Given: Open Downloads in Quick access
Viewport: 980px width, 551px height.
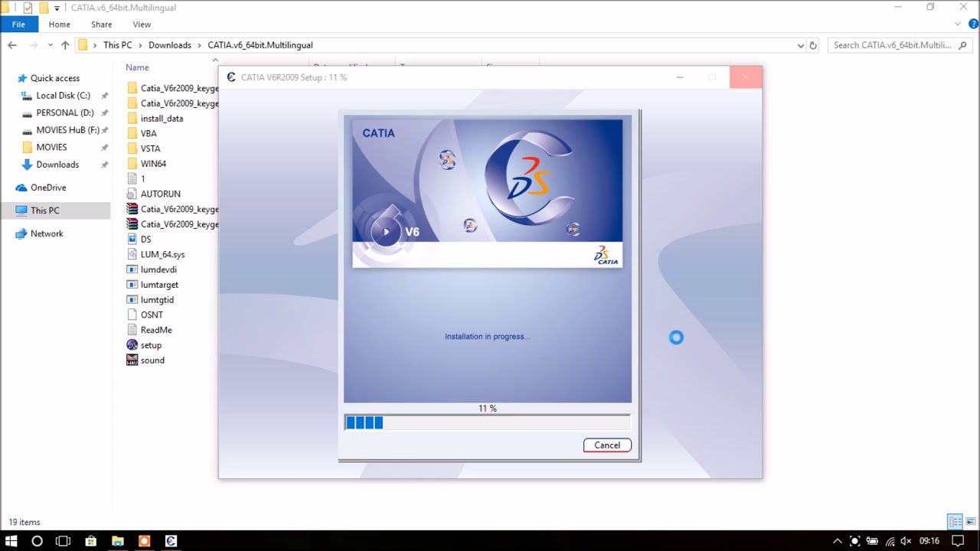Looking at the screenshot, I should (57, 165).
